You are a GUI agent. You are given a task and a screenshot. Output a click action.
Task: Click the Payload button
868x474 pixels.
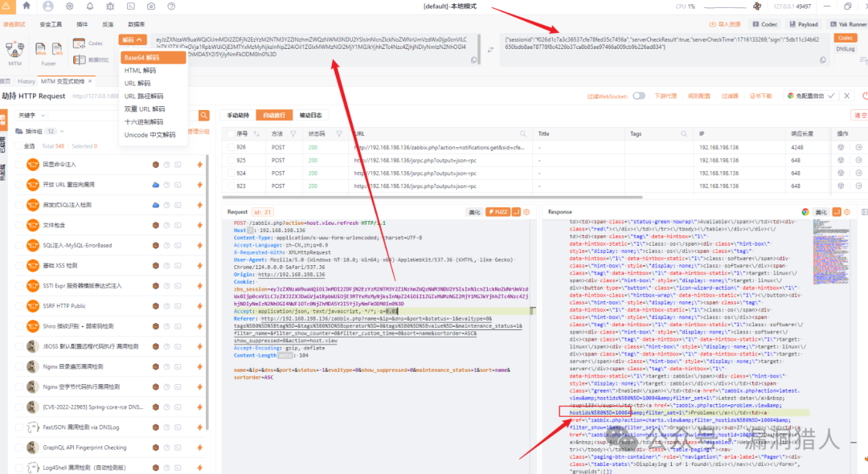804,24
